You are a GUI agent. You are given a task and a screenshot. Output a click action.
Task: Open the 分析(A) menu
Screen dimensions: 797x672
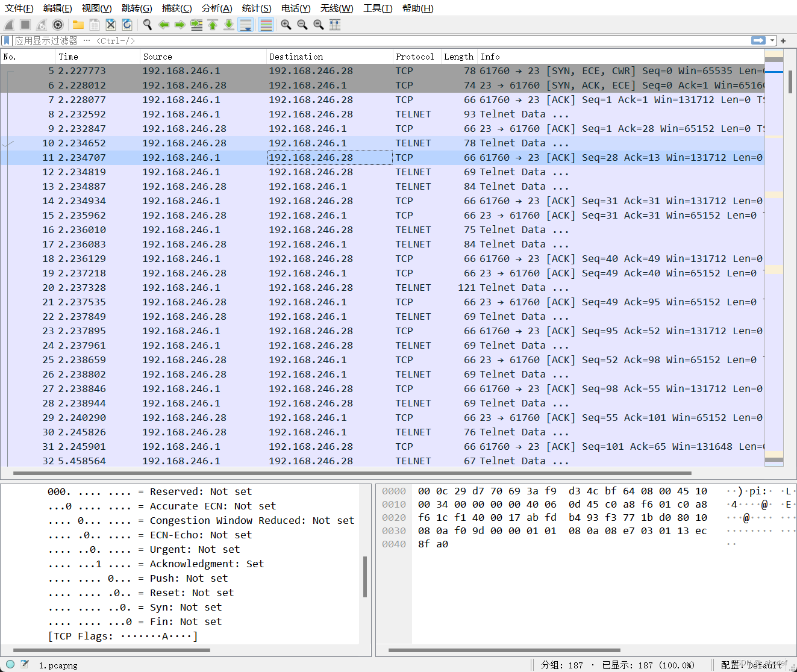click(x=217, y=8)
